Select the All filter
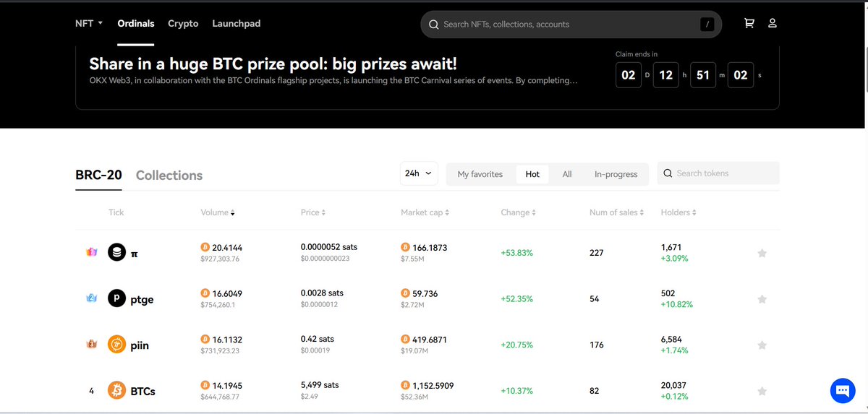The image size is (868, 414). point(567,174)
